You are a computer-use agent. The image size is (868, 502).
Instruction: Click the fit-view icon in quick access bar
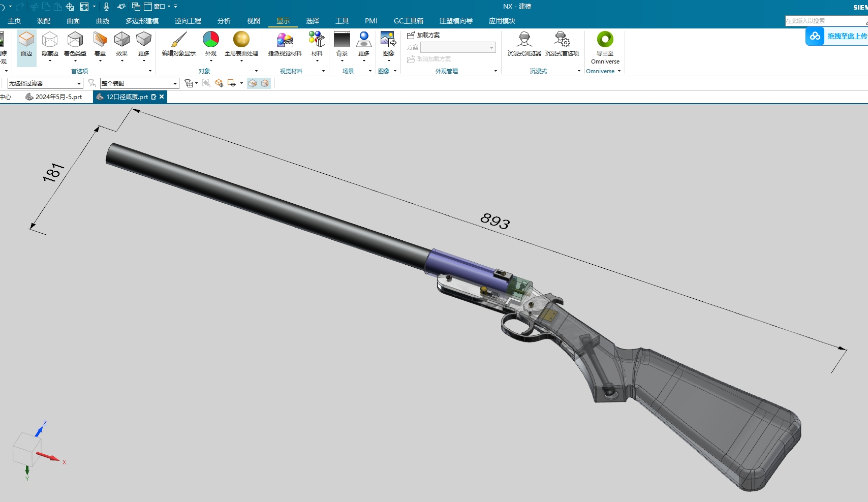point(84,7)
